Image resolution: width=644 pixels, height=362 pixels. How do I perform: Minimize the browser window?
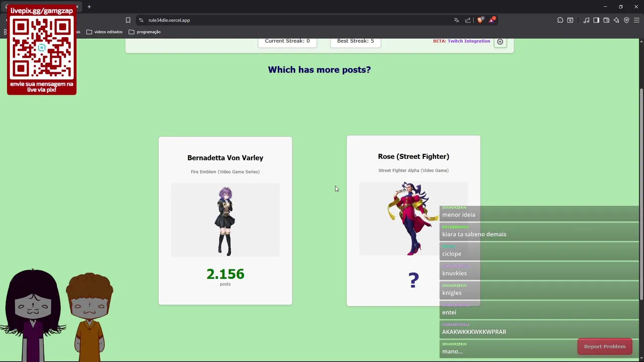[605, 7]
